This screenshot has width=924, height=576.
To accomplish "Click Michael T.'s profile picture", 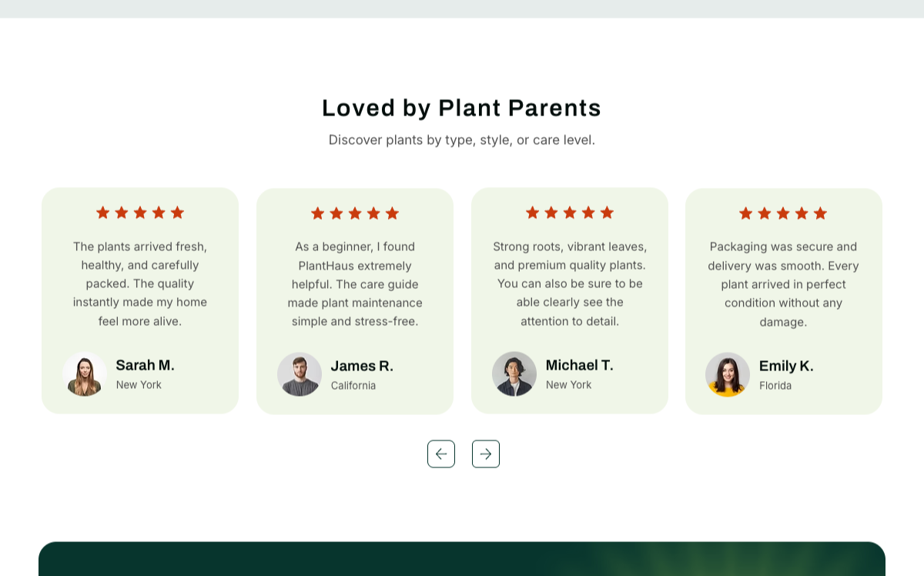I will tap(514, 374).
